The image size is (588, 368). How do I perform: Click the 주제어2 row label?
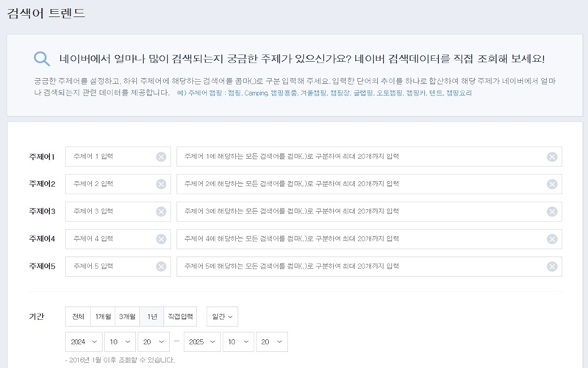[x=42, y=184]
